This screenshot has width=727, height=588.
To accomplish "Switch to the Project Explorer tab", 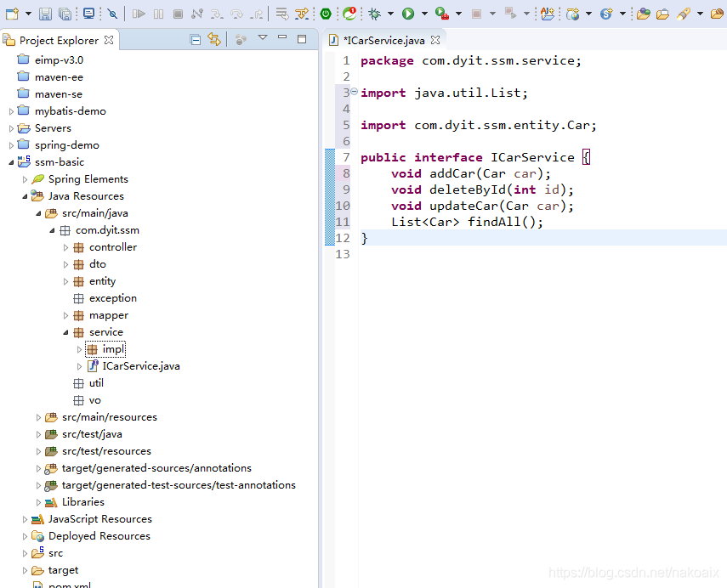I will pos(59,40).
